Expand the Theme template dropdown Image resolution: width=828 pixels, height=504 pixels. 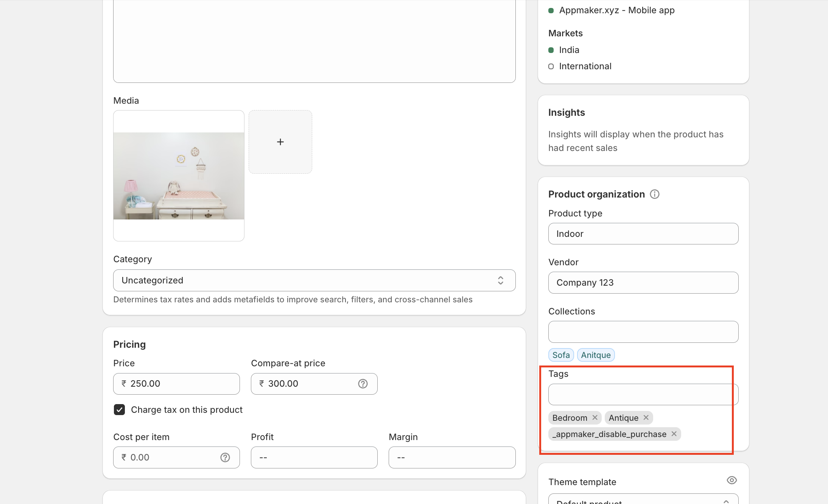(643, 500)
